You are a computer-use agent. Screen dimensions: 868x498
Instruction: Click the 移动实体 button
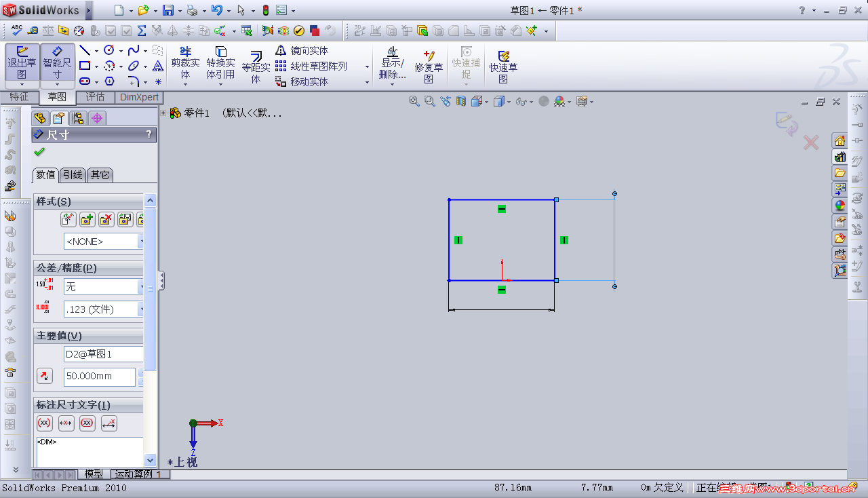coord(302,82)
